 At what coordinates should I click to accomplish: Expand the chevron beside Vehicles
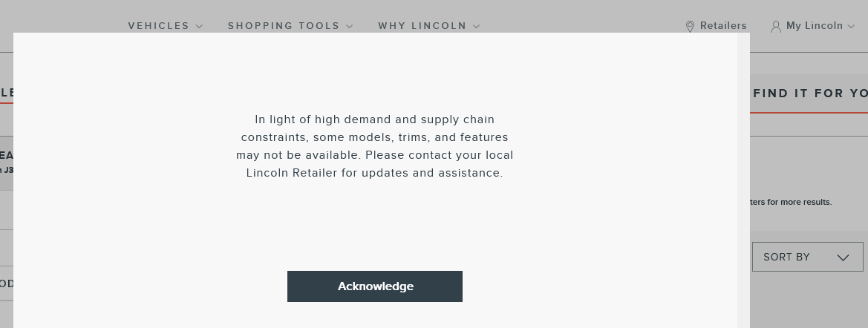200,26
